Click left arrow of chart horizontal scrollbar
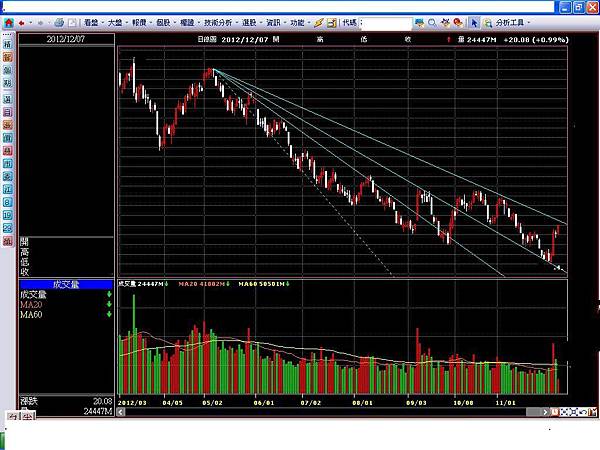This screenshot has height=450, width=600. tap(121, 412)
